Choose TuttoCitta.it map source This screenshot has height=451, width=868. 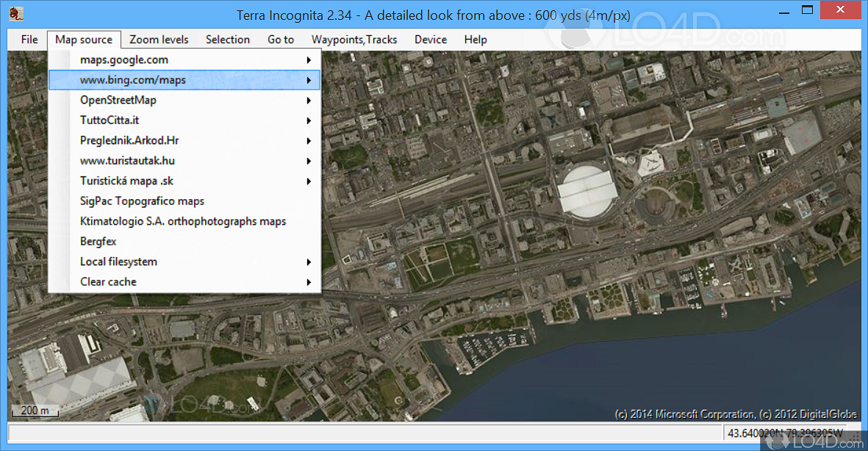point(110,120)
